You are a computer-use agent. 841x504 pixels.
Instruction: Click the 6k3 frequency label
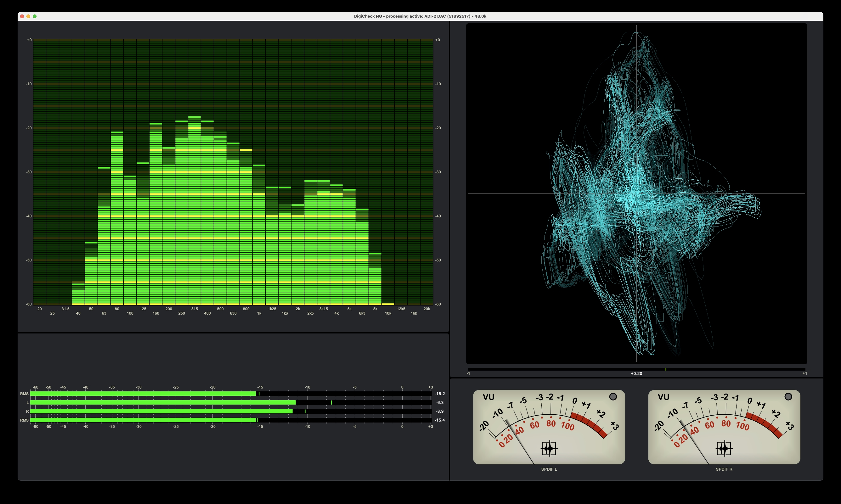tap(362, 313)
